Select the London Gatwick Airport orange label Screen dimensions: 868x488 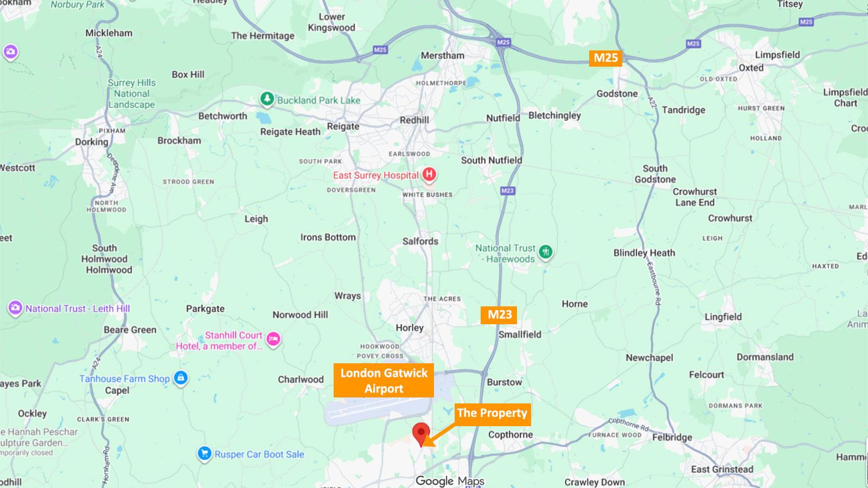(384, 381)
